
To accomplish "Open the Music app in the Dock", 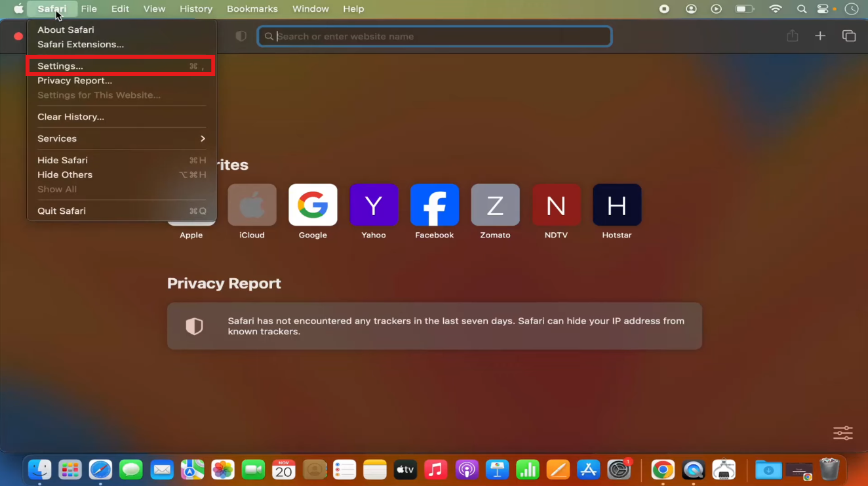I will point(436,470).
